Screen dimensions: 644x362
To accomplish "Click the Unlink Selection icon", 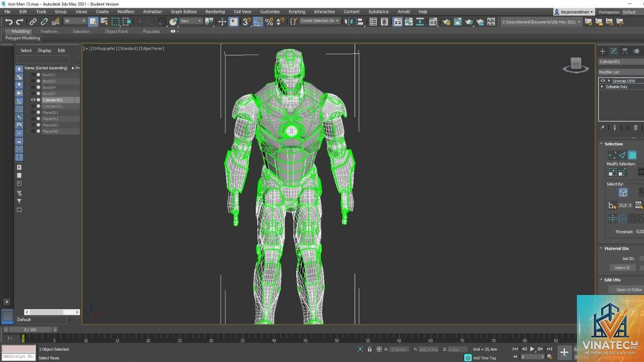I will (44, 21).
